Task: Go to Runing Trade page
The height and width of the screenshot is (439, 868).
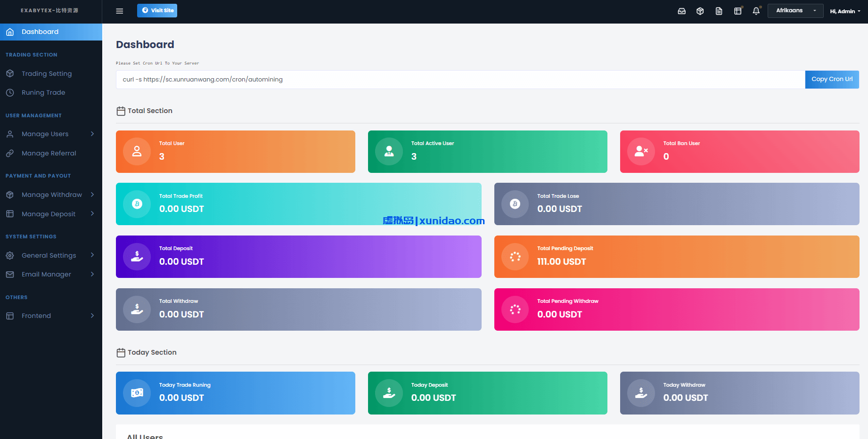Action: pyautogui.click(x=43, y=93)
